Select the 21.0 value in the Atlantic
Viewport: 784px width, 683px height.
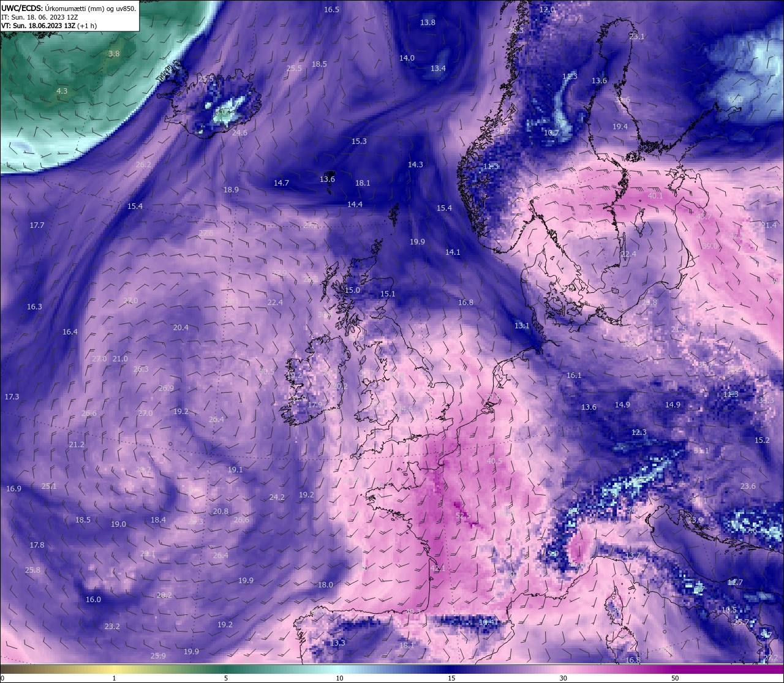(x=120, y=358)
